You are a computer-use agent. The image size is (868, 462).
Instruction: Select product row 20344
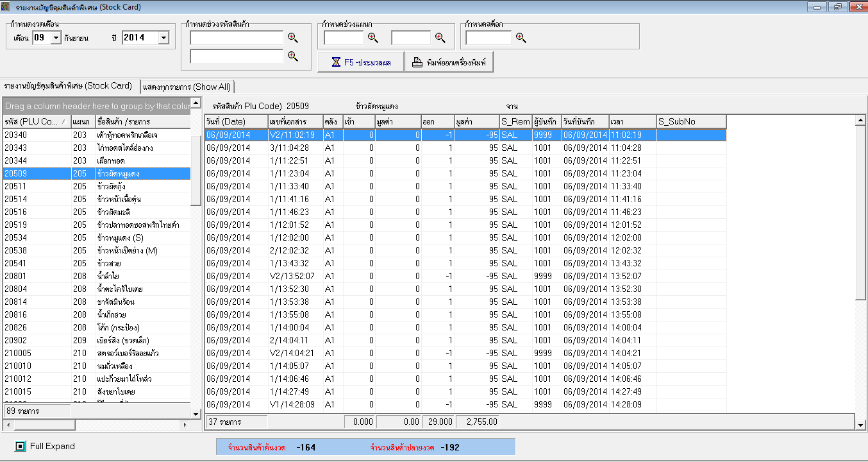[97, 160]
